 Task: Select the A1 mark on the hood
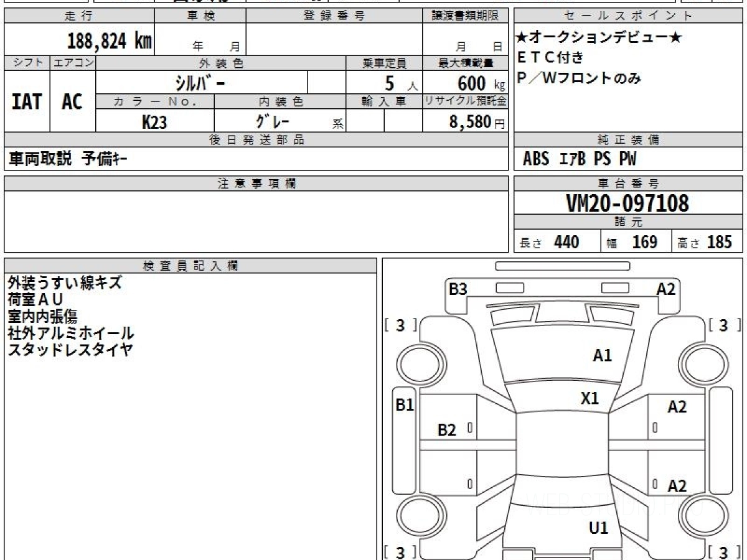tap(602, 356)
